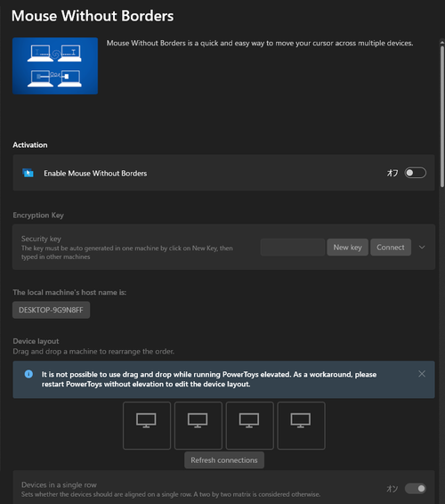Select the second device monitor slot
445x504 pixels.
(198, 426)
